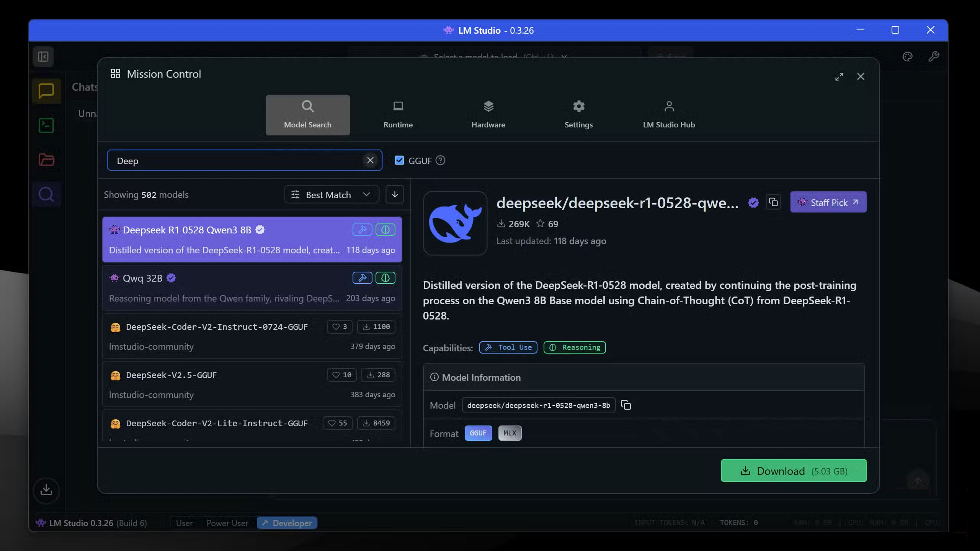The width and height of the screenshot is (980, 551).
Task: Open the My Models folder sidebar icon
Action: [46, 160]
